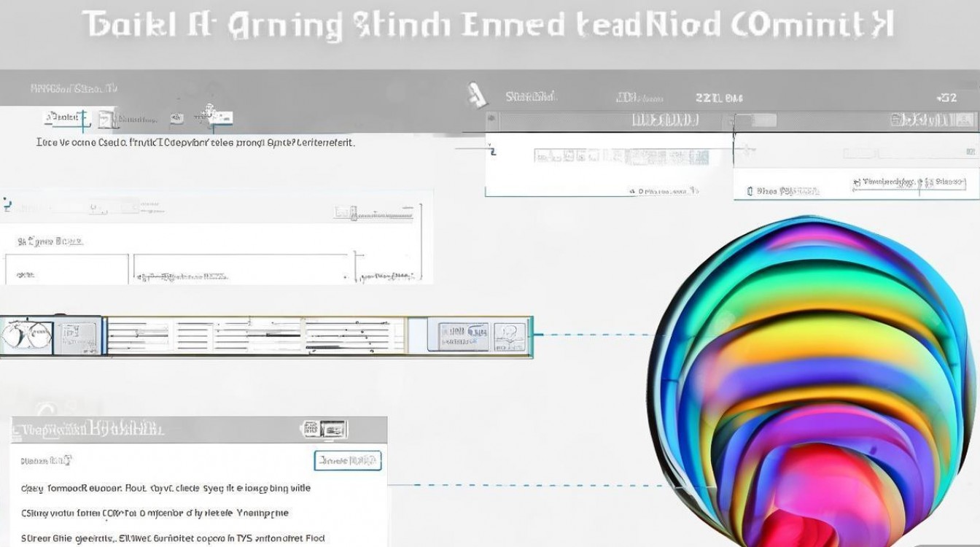Click the white marker icon in the gray header
Image resolution: width=980 pixels, height=547 pixels.
click(x=478, y=94)
